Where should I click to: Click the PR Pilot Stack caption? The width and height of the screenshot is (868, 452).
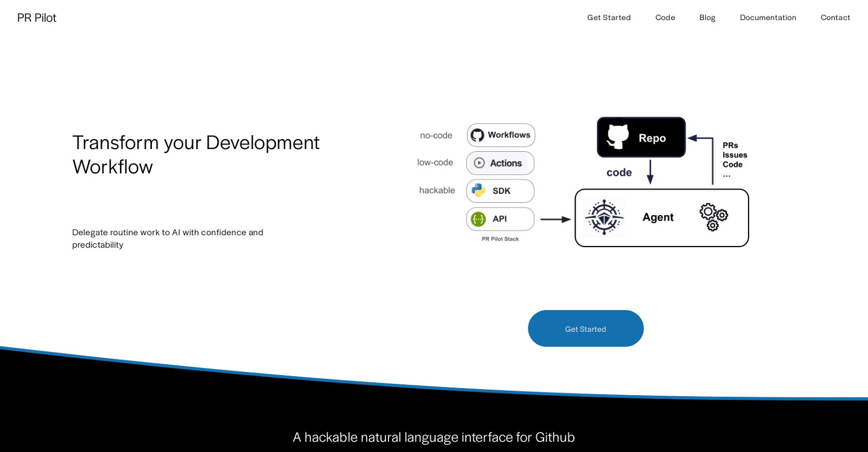click(500, 239)
